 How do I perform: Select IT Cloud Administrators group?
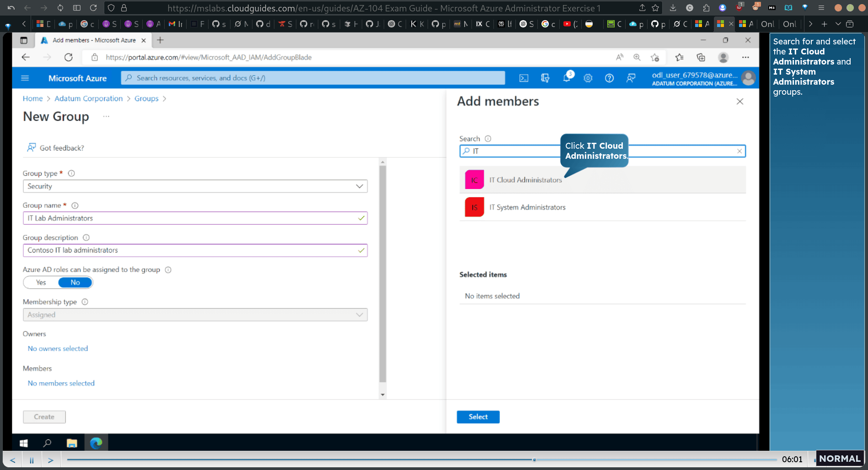[x=602, y=180]
